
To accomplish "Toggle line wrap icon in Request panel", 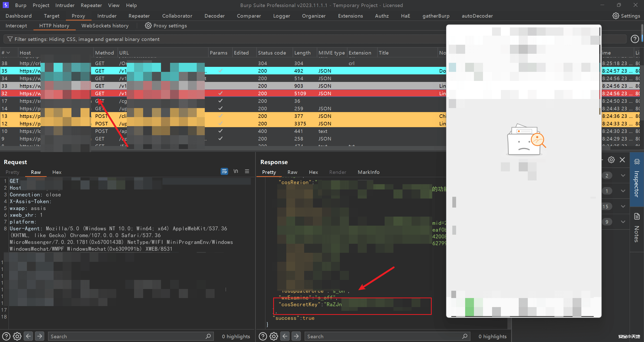I will (224, 171).
